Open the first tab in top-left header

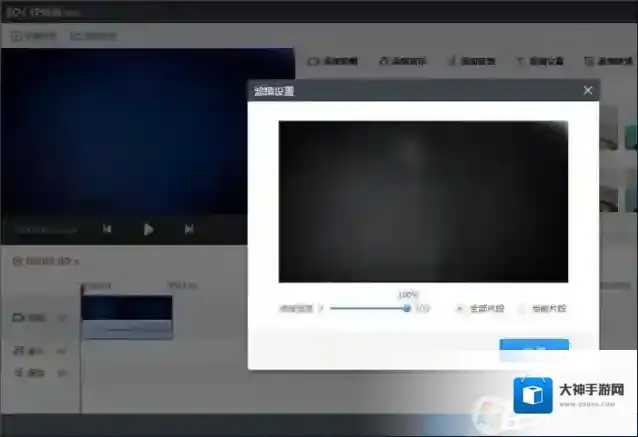33,36
